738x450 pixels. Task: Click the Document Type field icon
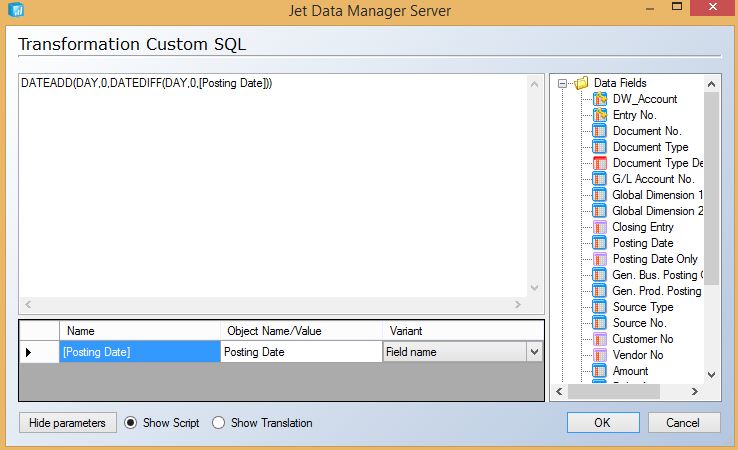tap(599, 147)
